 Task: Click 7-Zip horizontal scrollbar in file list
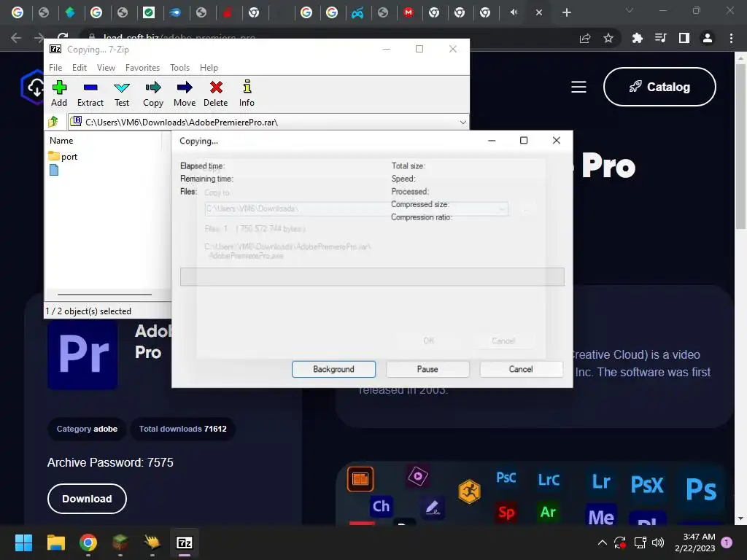coord(104,295)
